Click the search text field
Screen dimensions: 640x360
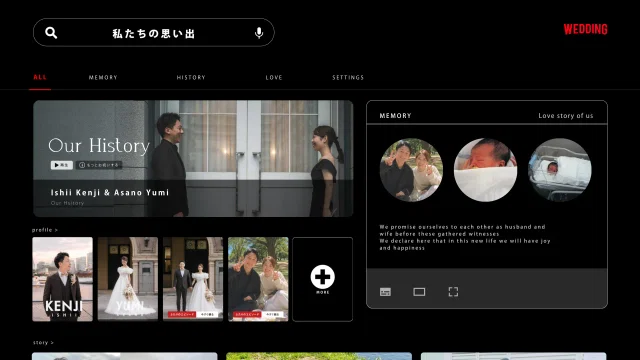point(154,33)
